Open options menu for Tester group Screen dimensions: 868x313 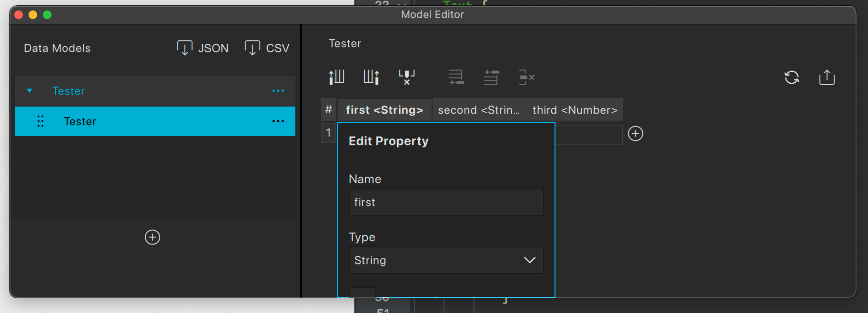[x=278, y=91]
